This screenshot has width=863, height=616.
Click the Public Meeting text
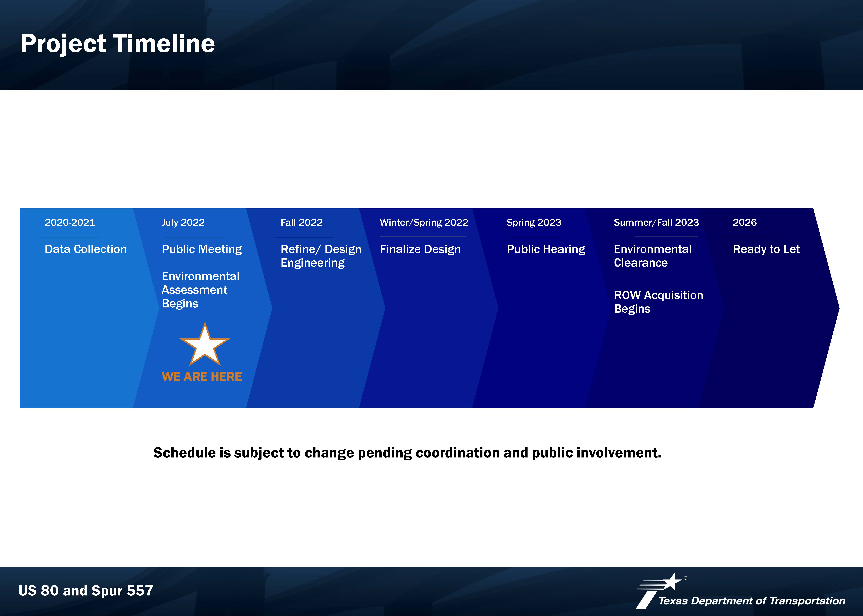click(x=202, y=249)
